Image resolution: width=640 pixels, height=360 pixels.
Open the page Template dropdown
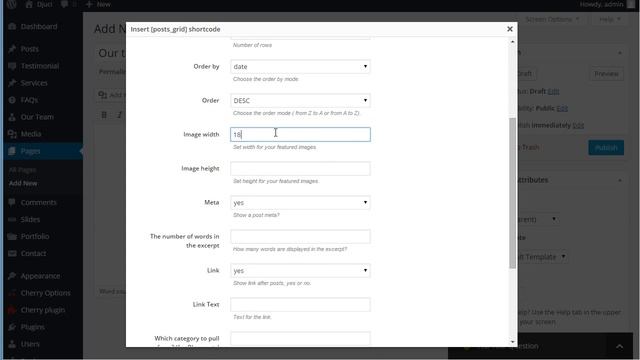pos(541,257)
